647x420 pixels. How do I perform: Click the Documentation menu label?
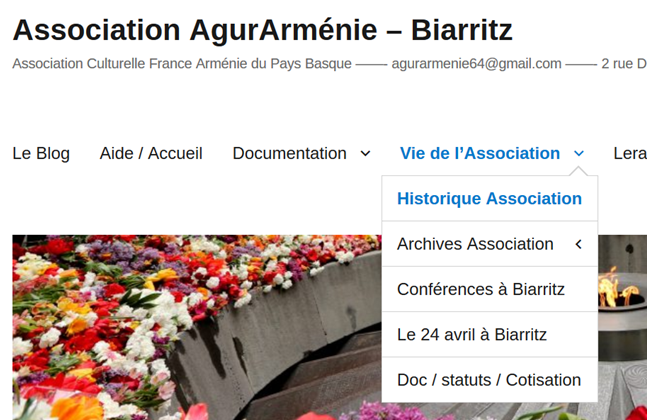[x=289, y=153]
